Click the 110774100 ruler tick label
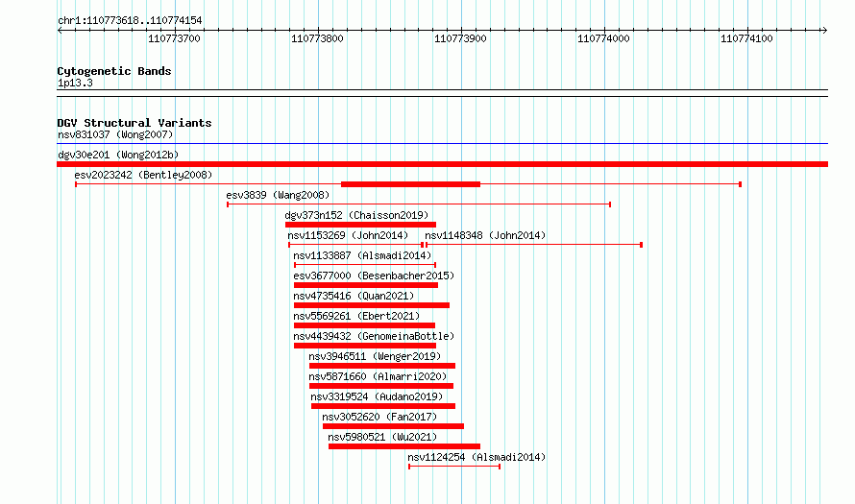This screenshot has height=504, width=855. click(746, 38)
